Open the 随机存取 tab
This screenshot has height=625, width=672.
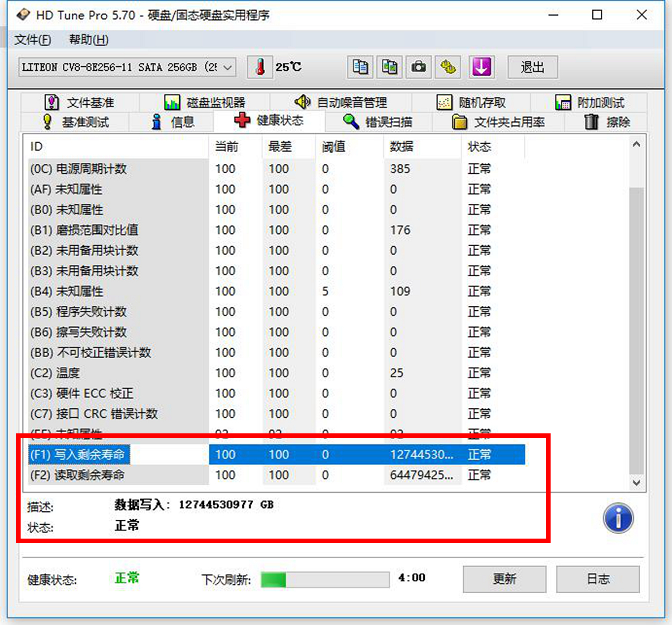click(x=471, y=103)
